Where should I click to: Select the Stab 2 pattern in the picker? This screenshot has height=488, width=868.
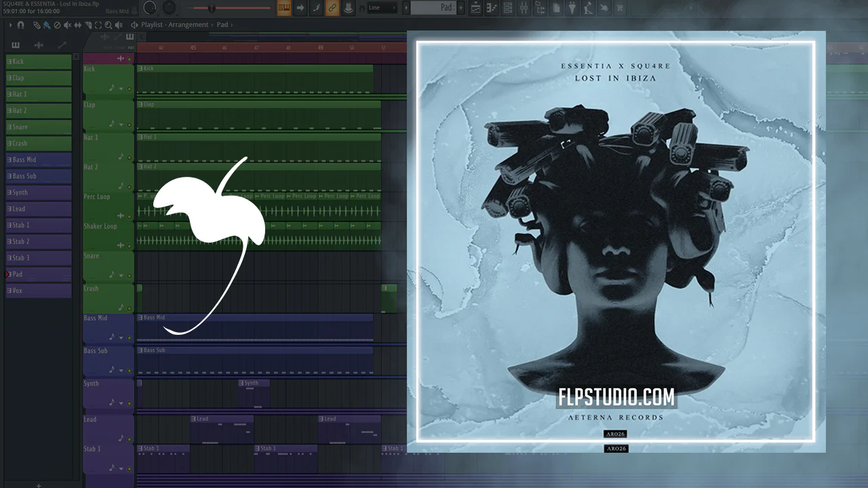(39, 241)
